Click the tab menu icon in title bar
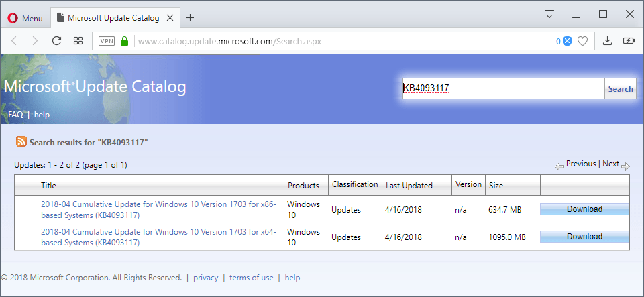This screenshot has width=644, height=297. [549, 14]
